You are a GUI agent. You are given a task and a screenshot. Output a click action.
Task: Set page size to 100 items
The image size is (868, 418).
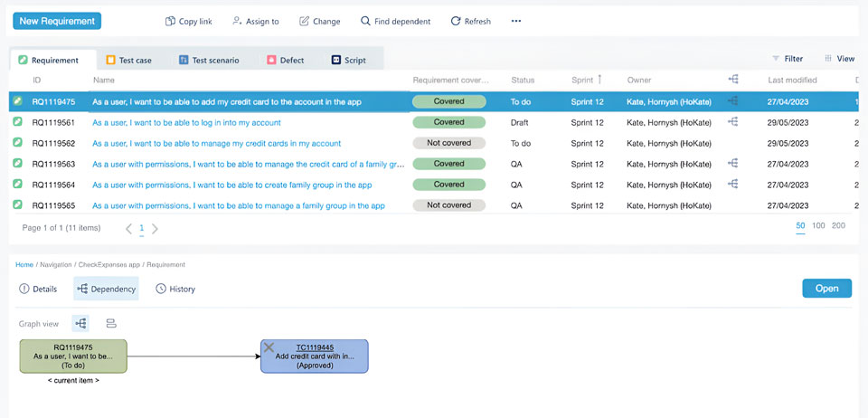click(818, 225)
